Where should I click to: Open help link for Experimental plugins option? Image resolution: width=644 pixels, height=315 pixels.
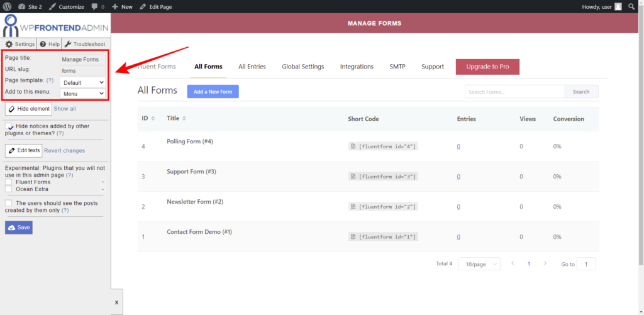coord(69,175)
